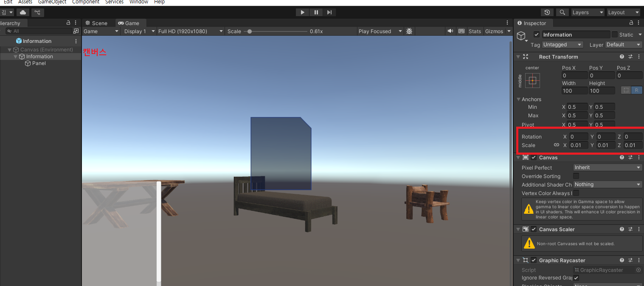Toggle the raw edit mode R button
This screenshot has height=286, width=644.
tap(637, 90)
